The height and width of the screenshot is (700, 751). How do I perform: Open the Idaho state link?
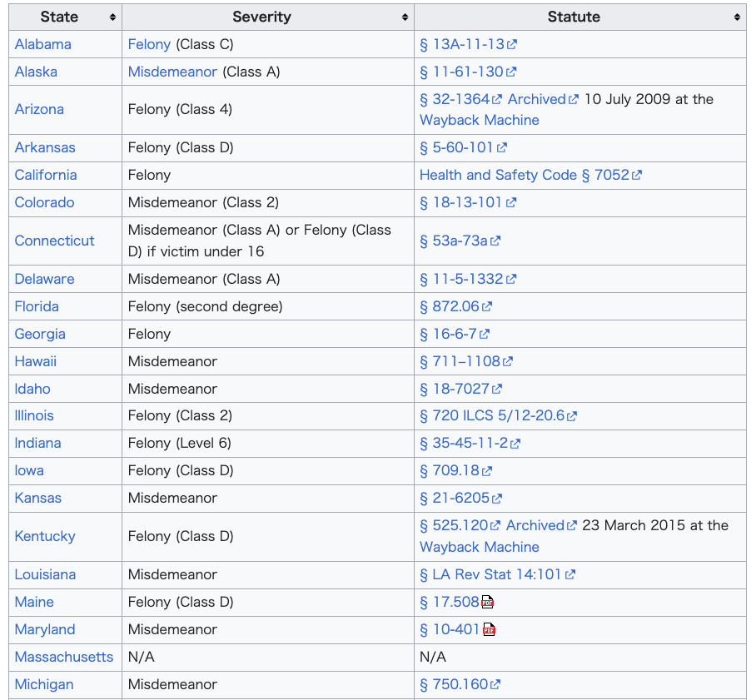pos(32,389)
